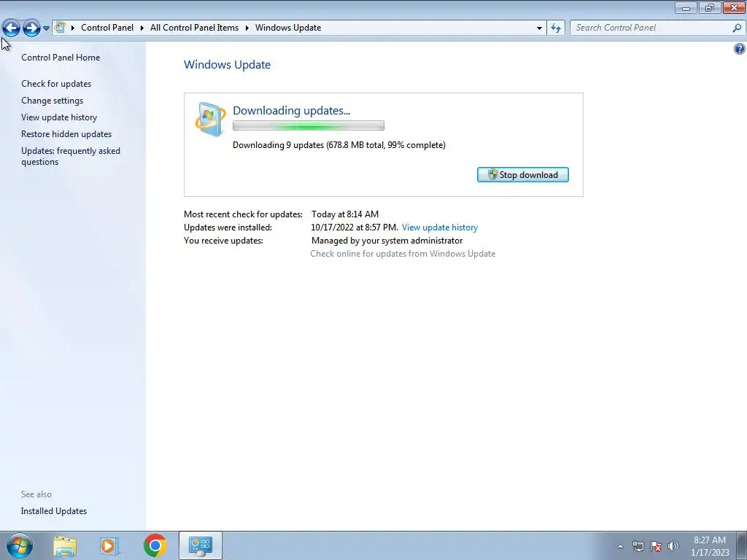The image size is (747, 560).
Task: Click the Downloading updates... heading
Action: point(291,111)
